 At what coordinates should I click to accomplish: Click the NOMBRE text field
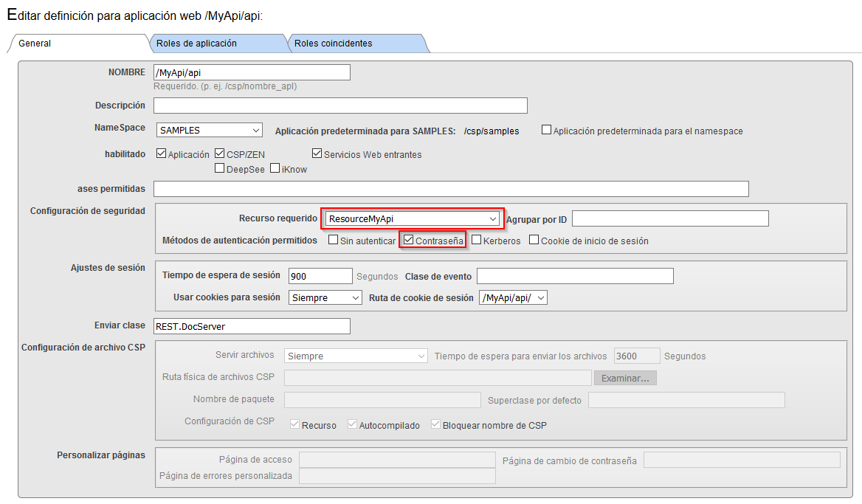tap(252, 72)
